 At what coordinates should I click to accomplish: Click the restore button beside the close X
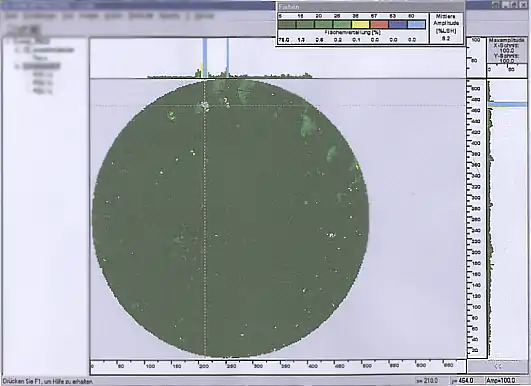click(513, 5)
